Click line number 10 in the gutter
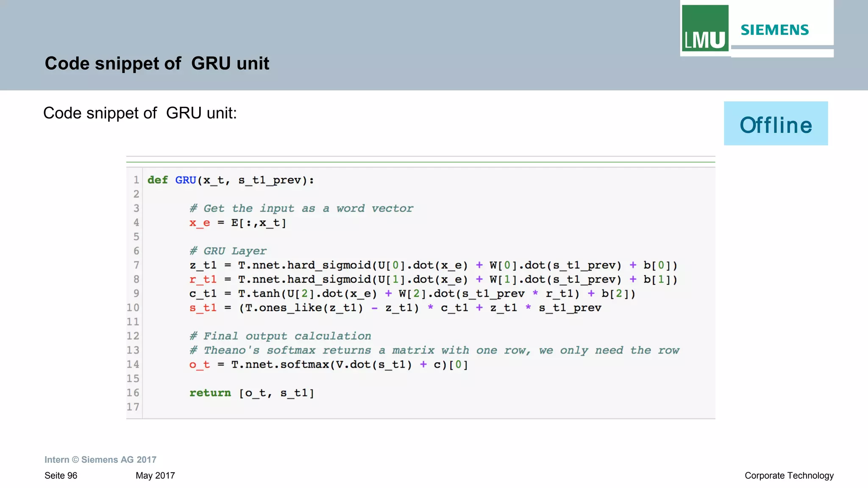The image size is (868, 488). click(x=133, y=308)
